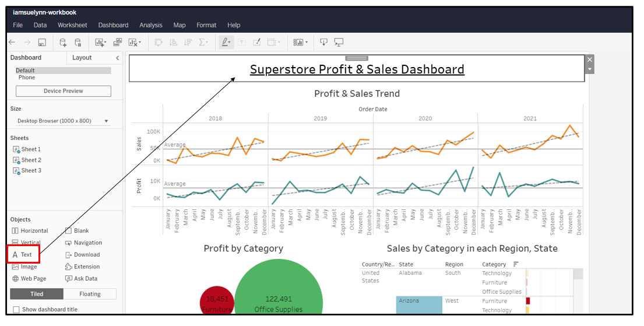Select Sheet 2 in Sheets list
The image size is (644, 326).
click(27, 160)
